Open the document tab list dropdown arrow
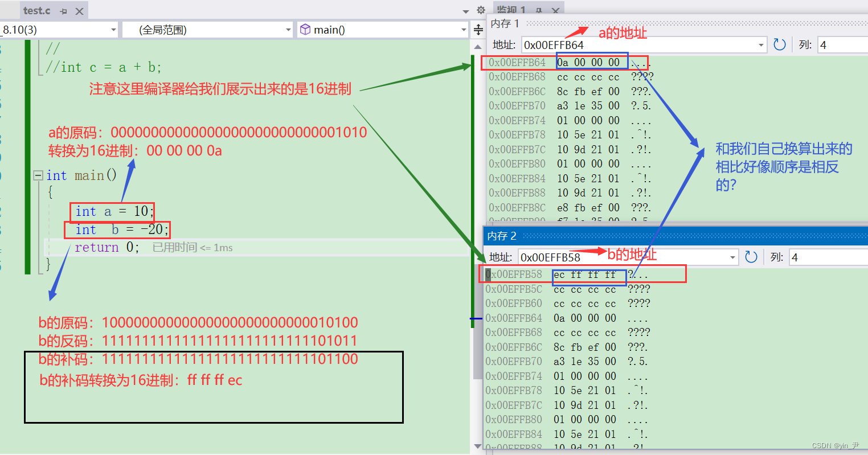Image resolution: width=868 pixels, height=455 pixels. (466, 10)
